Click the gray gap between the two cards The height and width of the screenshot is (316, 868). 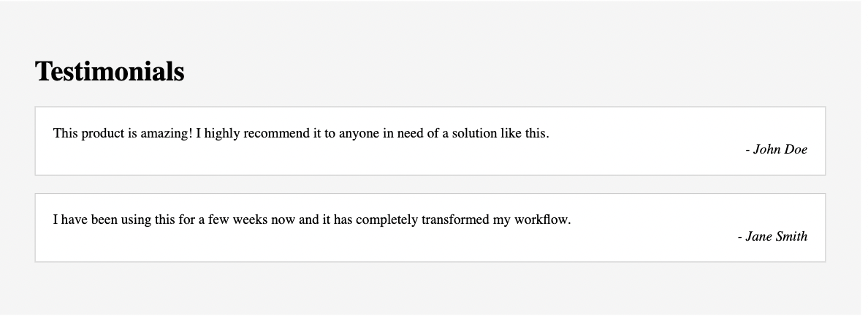[430, 184]
